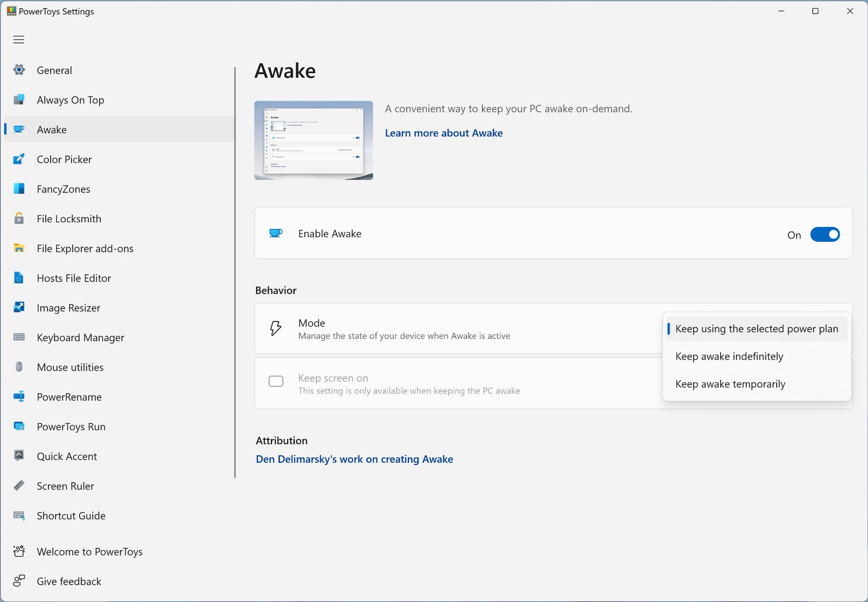This screenshot has height=602, width=868.
Task: Click the File Locksmith padlock icon
Action: 19,218
